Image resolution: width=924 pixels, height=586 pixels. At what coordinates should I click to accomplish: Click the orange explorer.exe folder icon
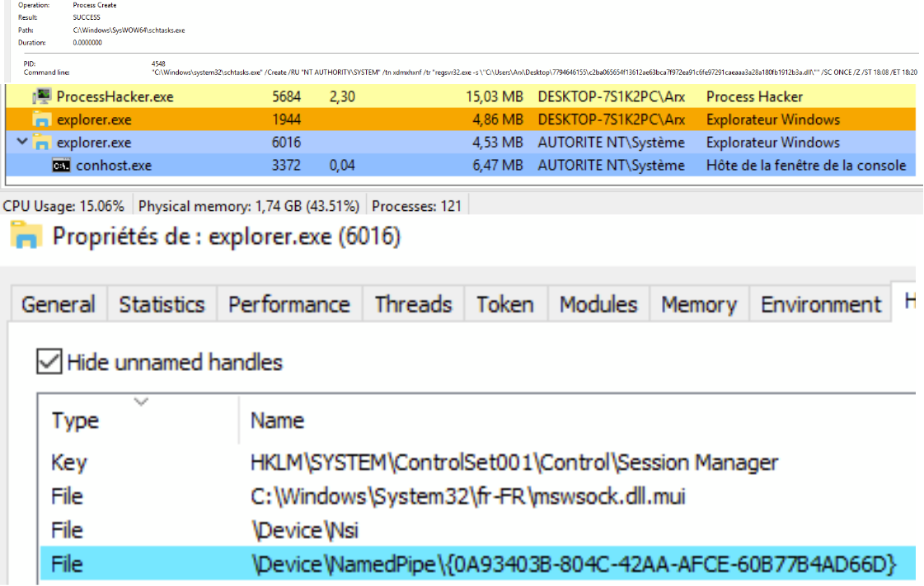tap(42, 120)
